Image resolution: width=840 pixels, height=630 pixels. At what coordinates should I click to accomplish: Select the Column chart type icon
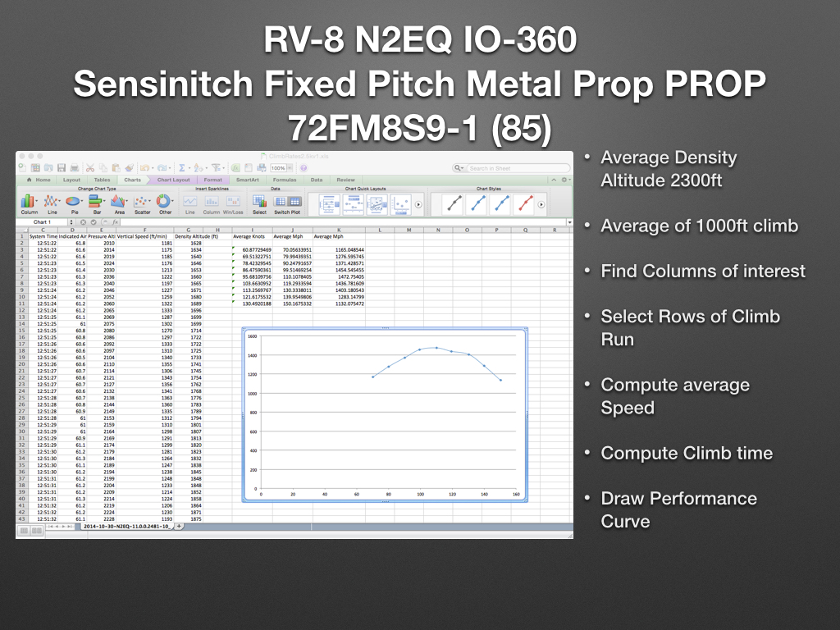click(x=30, y=202)
